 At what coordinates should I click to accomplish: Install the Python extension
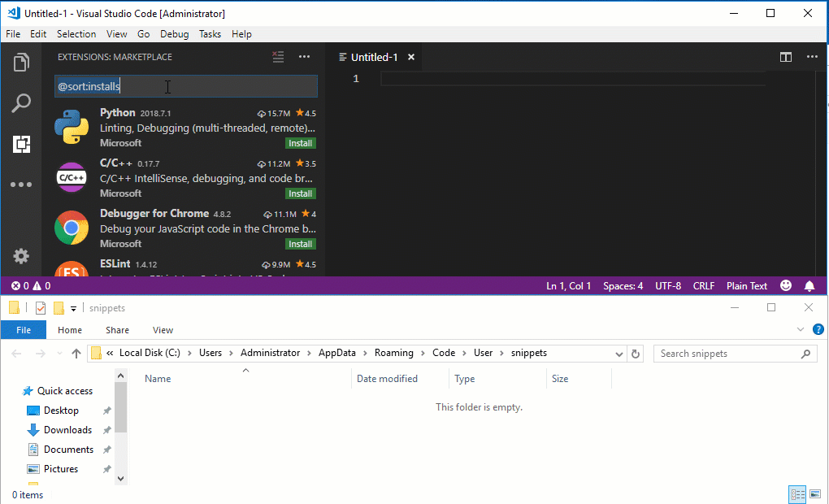[300, 143]
